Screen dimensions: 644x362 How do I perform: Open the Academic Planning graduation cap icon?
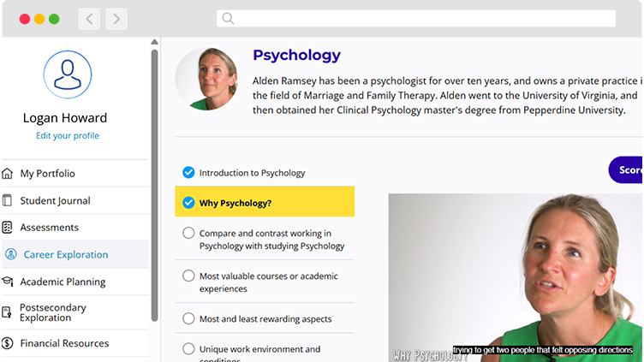(8, 282)
